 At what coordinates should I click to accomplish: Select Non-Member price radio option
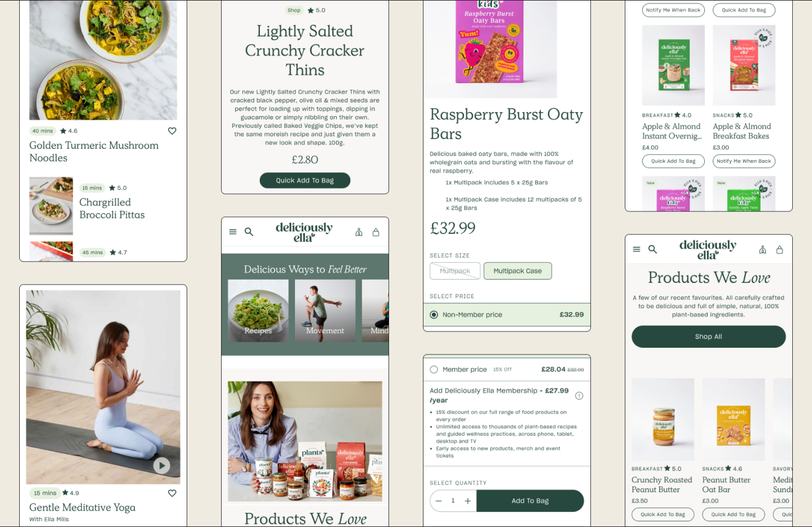point(434,315)
